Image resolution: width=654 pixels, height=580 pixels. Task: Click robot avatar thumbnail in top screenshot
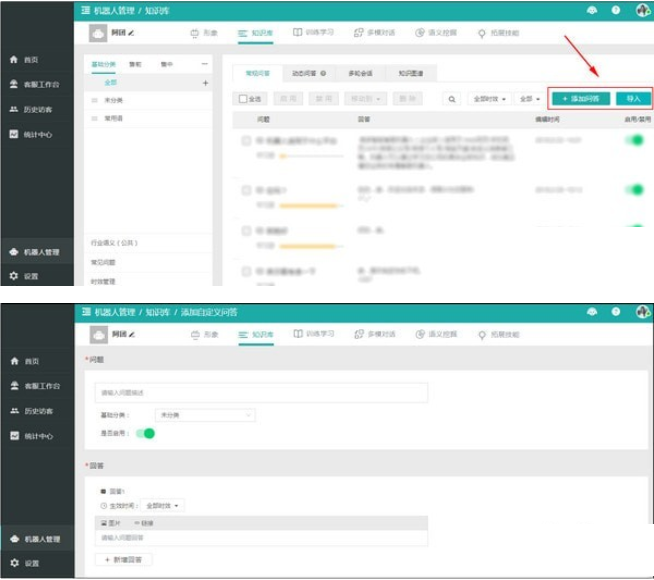[x=98, y=33]
